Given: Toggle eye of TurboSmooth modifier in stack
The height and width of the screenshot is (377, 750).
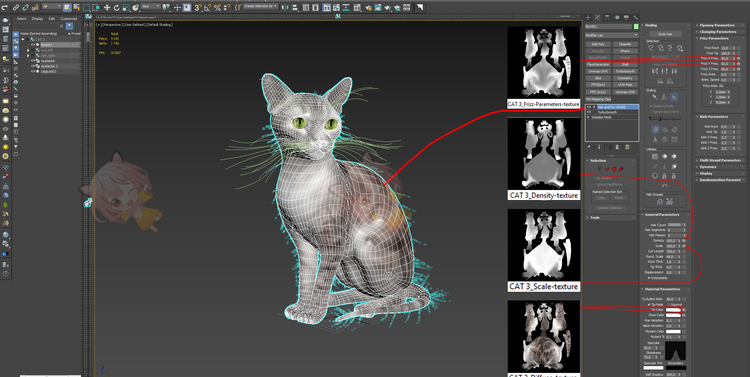Looking at the screenshot, I should [x=589, y=112].
